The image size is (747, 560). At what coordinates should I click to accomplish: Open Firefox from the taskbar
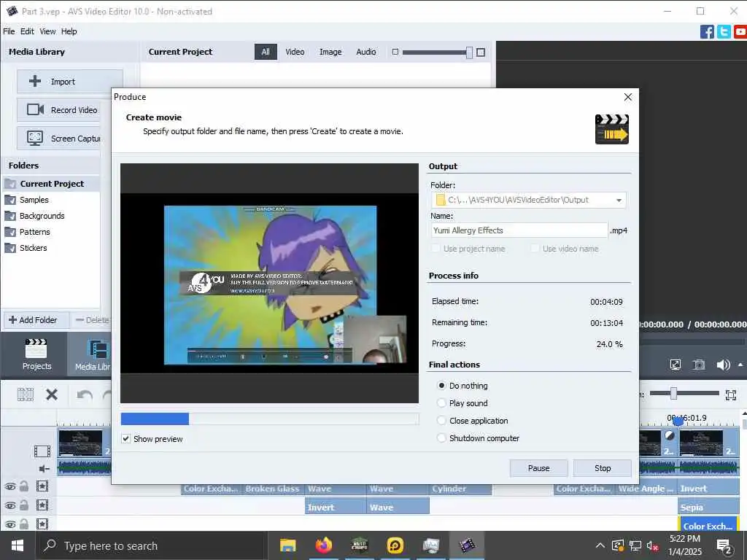pos(323,545)
